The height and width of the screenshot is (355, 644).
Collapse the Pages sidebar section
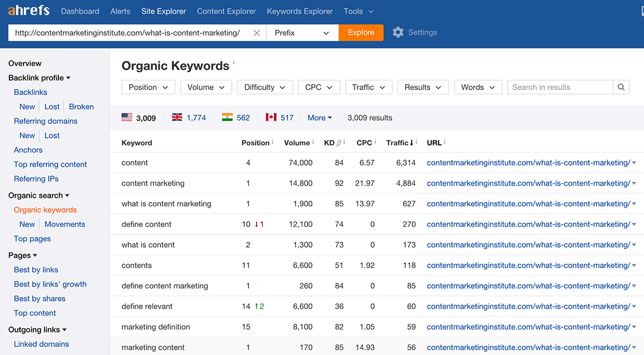click(x=23, y=255)
